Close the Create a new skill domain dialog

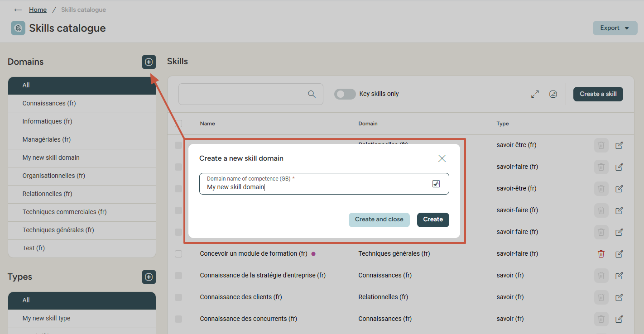click(x=442, y=158)
